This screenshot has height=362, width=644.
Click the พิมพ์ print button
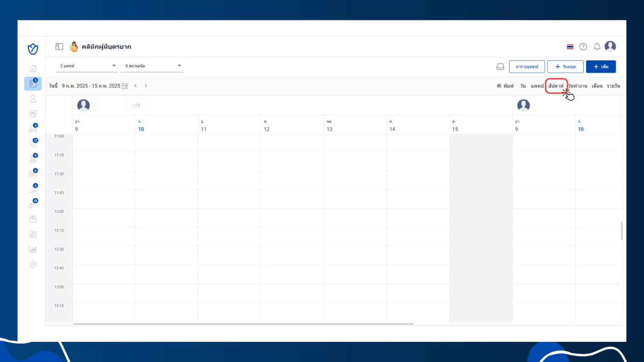(x=505, y=86)
